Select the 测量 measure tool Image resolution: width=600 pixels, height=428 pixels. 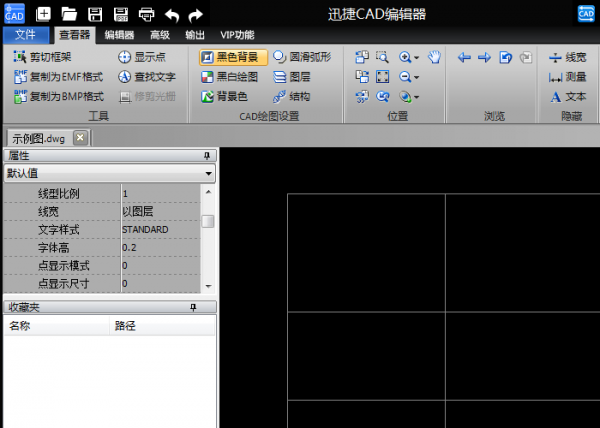click(567, 77)
